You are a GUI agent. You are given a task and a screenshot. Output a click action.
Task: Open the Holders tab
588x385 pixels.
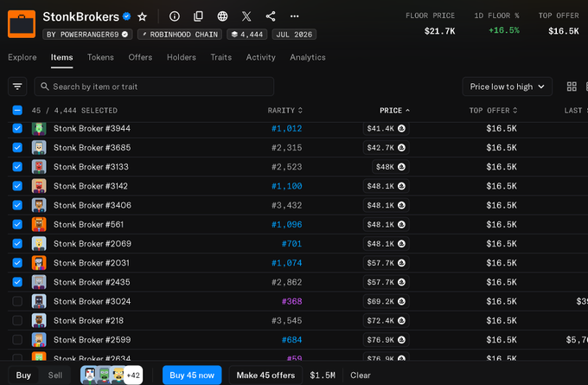(x=182, y=57)
